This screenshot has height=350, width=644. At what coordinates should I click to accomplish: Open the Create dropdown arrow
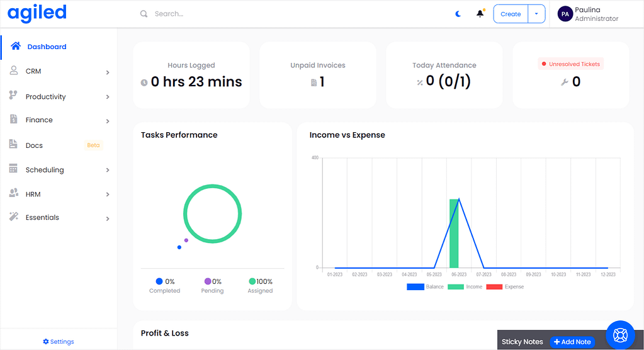point(536,14)
